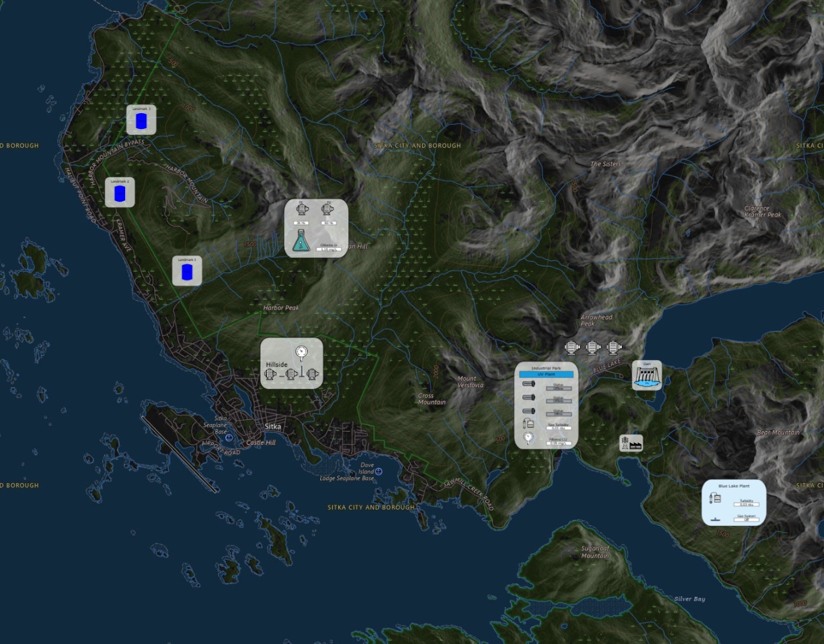This screenshot has width=824, height=644.
Task: Select the first UV lamp icon in the UV Plant panel
Action: (x=529, y=383)
